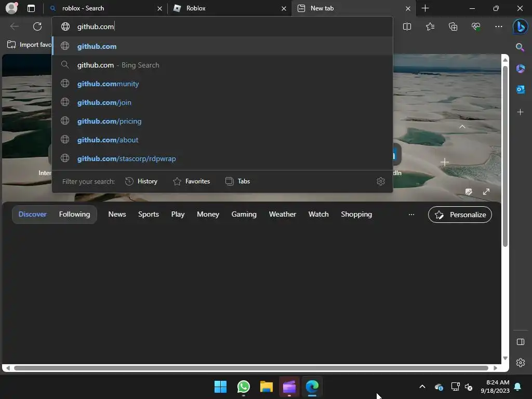The height and width of the screenshot is (399, 532).
Task: Filter search suggestions by Favorites
Action: [x=191, y=181]
